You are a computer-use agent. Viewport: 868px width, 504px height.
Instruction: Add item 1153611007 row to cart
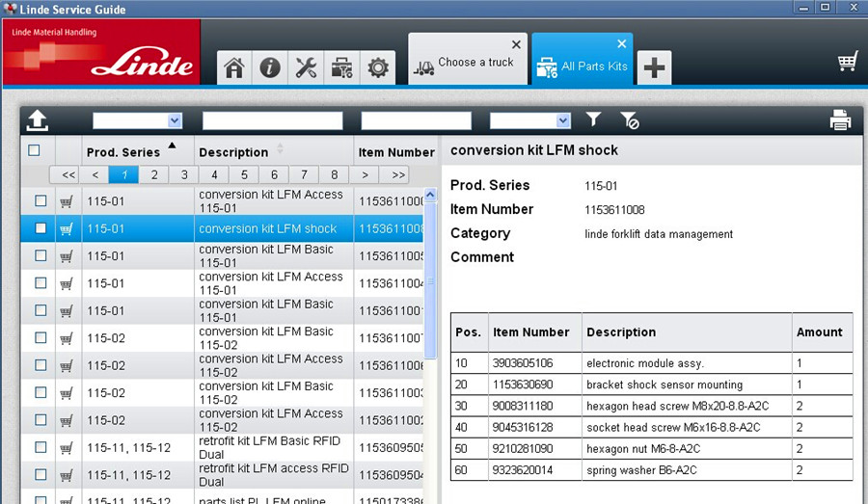coord(67,338)
